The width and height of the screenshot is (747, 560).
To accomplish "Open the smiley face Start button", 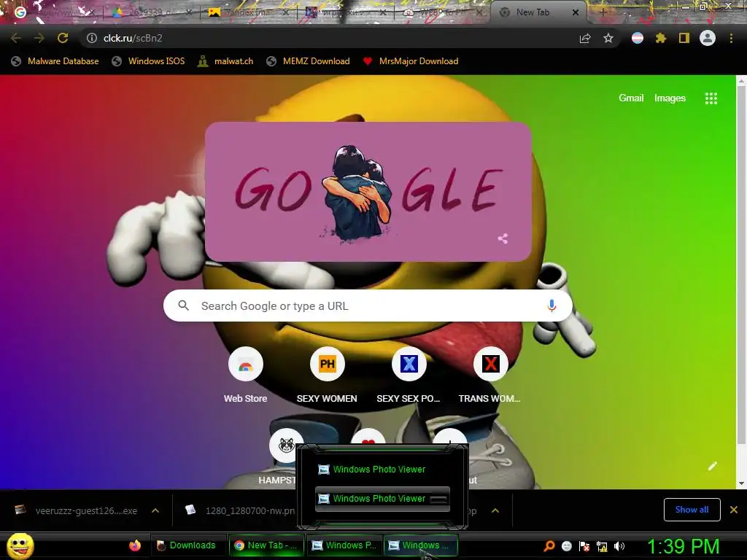I will [x=20, y=545].
